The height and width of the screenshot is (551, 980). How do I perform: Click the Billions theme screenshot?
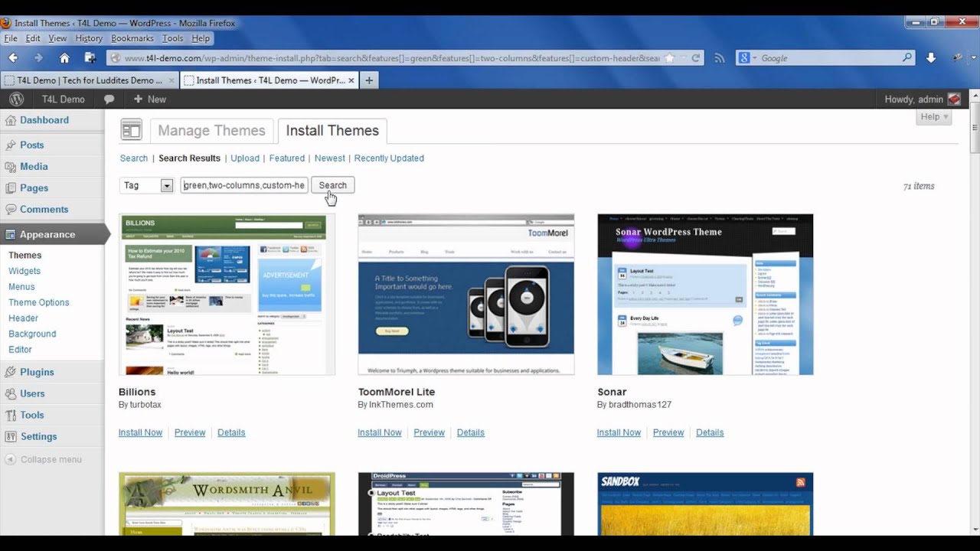227,295
